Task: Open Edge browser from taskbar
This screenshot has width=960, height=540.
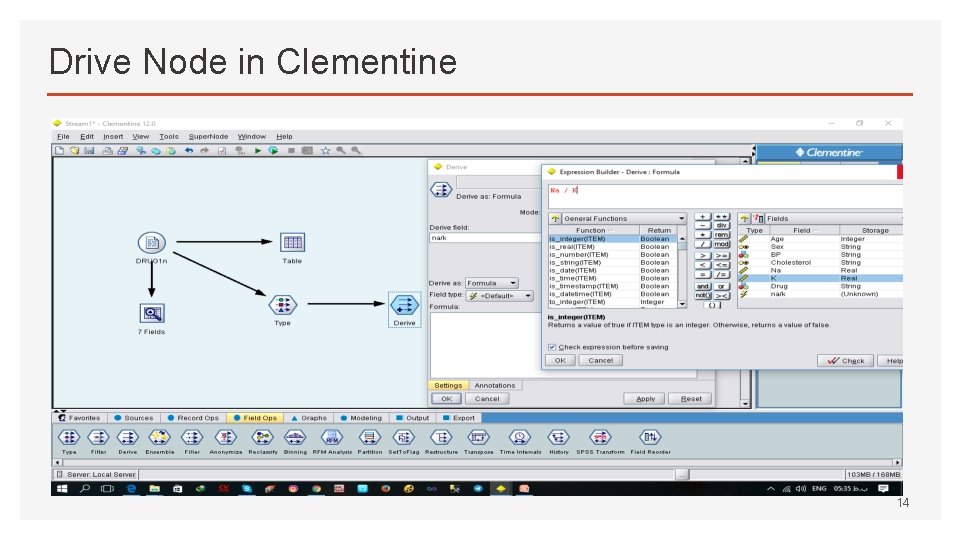Action: [131, 489]
